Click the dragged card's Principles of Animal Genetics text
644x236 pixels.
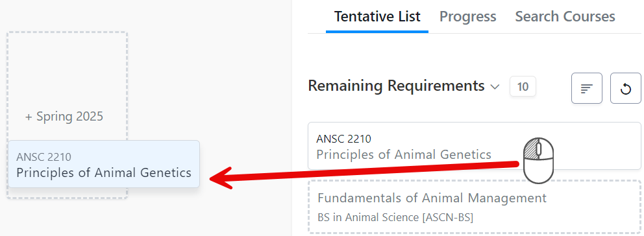104,172
